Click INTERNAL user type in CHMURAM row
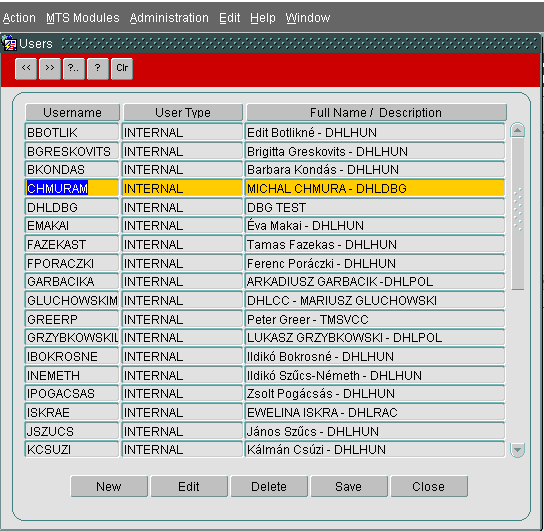This screenshot has height=531, width=544. pos(182,188)
